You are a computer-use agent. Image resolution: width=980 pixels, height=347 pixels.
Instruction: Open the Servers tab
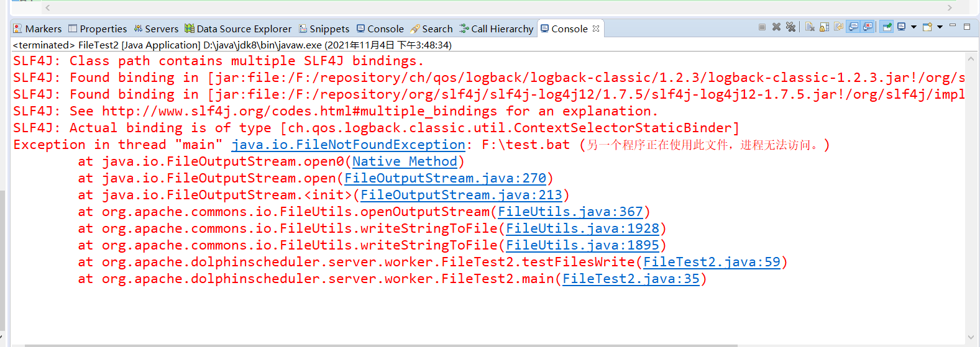156,29
